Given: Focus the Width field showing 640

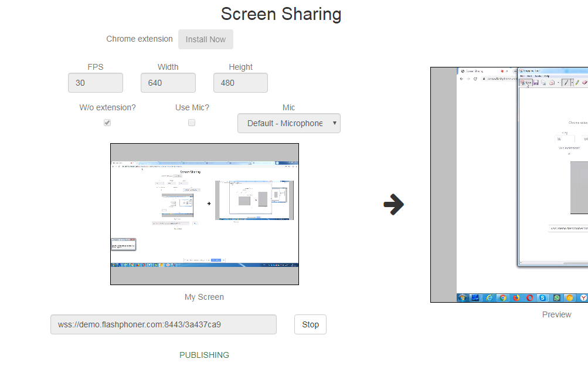Looking at the screenshot, I should click(x=168, y=83).
